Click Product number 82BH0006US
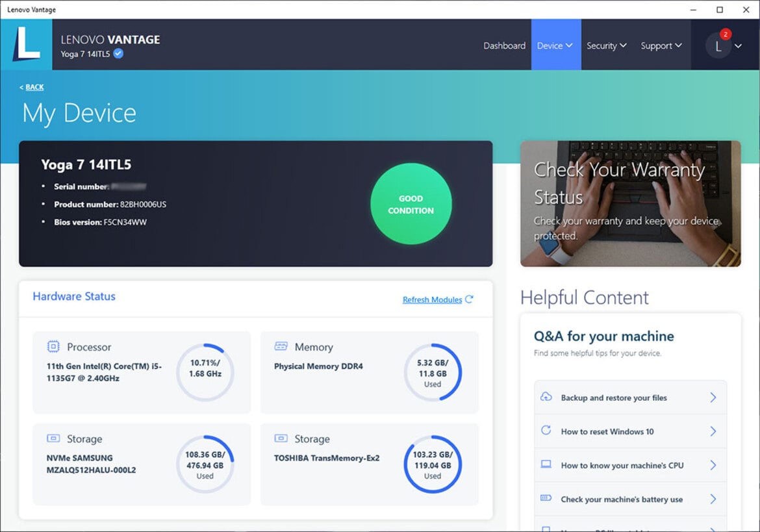The image size is (760, 532). [x=110, y=205]
